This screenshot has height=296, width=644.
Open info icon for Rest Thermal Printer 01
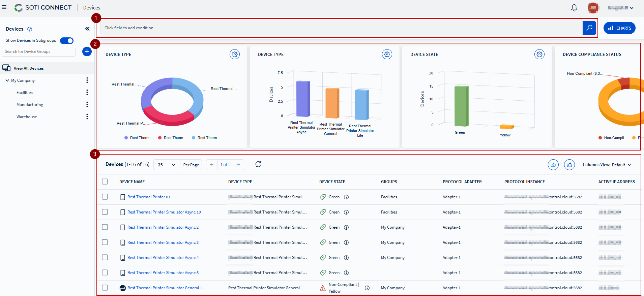[x=346, y=197]
